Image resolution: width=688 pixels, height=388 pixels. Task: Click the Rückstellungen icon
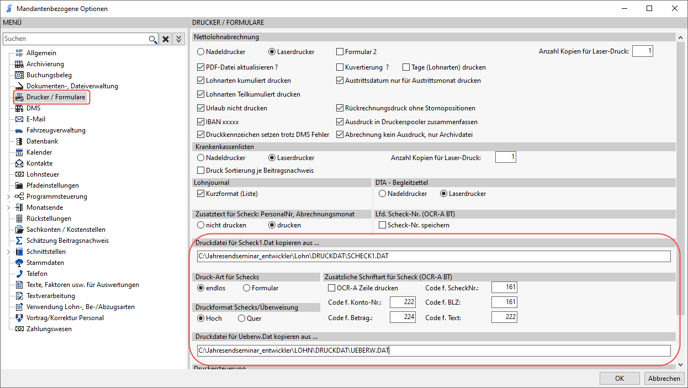pyautogui.click(x=19, y=218)
